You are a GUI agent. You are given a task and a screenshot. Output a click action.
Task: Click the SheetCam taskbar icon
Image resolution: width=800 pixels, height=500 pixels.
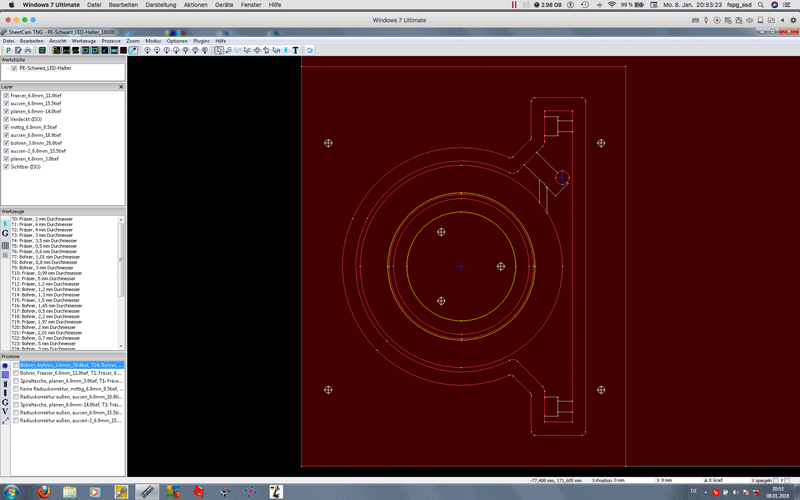(146, 491)
